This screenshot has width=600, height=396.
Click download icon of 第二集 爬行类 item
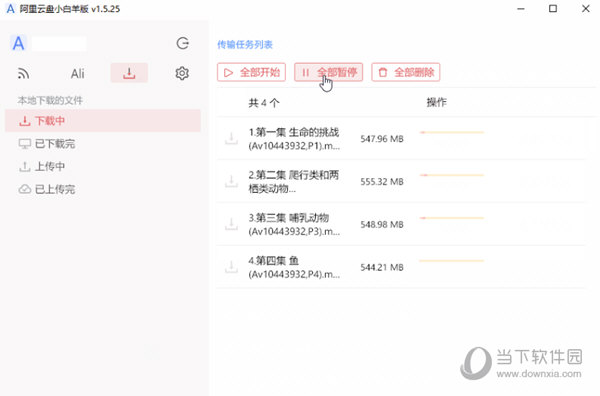(231, 181)
